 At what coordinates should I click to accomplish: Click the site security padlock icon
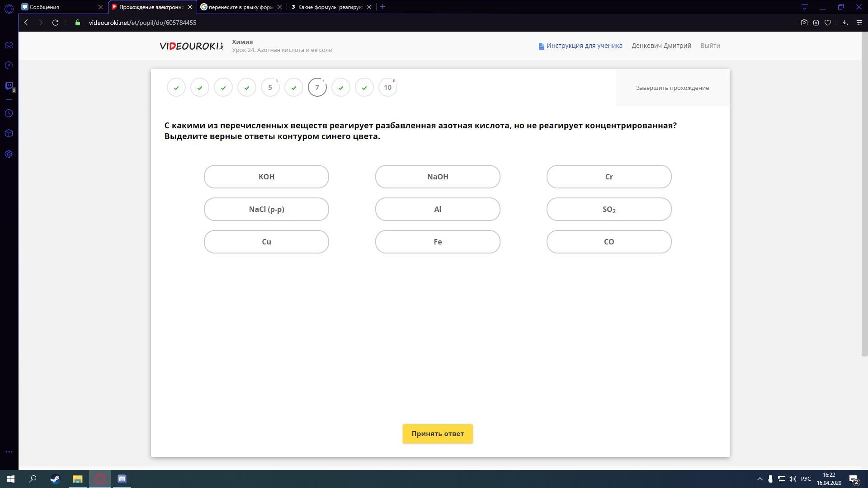point(78,23)
